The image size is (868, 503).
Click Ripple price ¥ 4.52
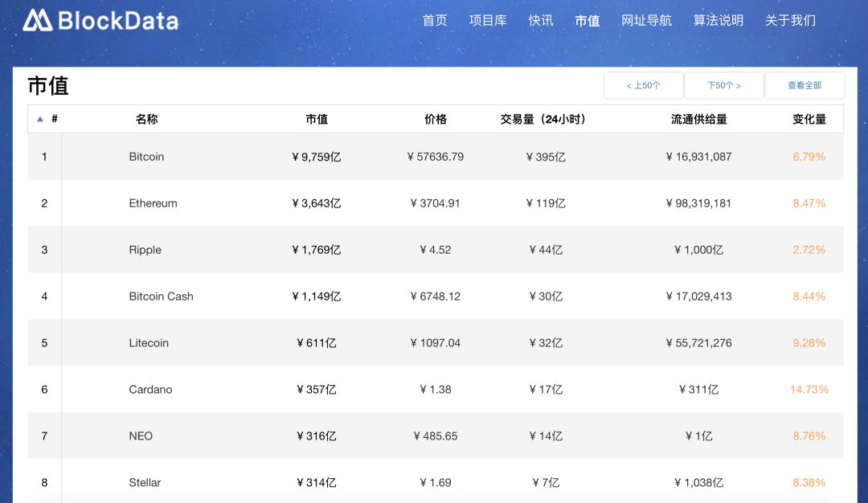(x=436, y=250)
